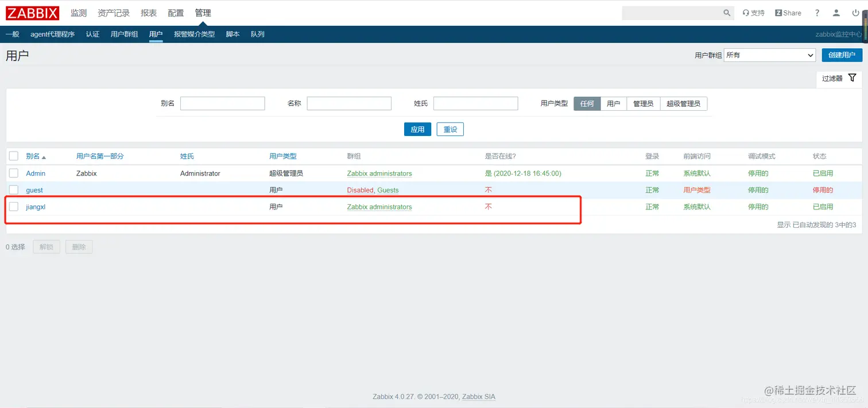The width and height of the screenshot is (868, 408).
Task: Open the 监测 menu
Action: tap(79, 13)
